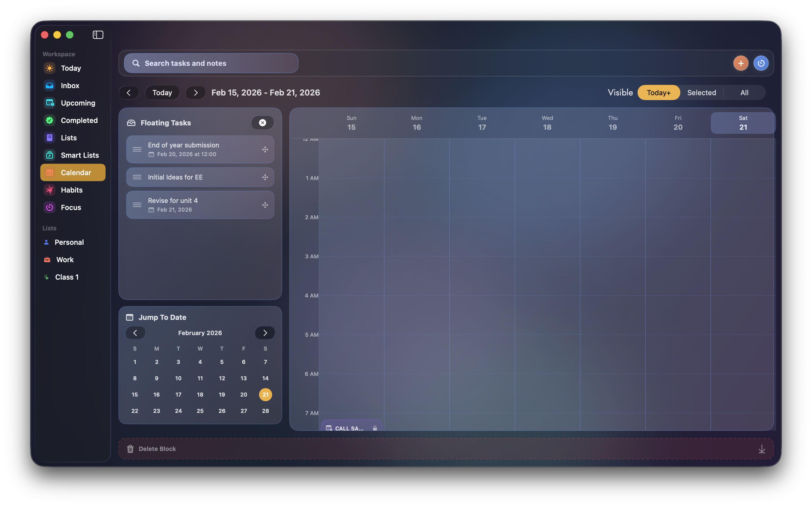The width and height of the screenshot is (812, 507).
Task: Jump to February 14 in mini calendar
Action: coord(265,378)
